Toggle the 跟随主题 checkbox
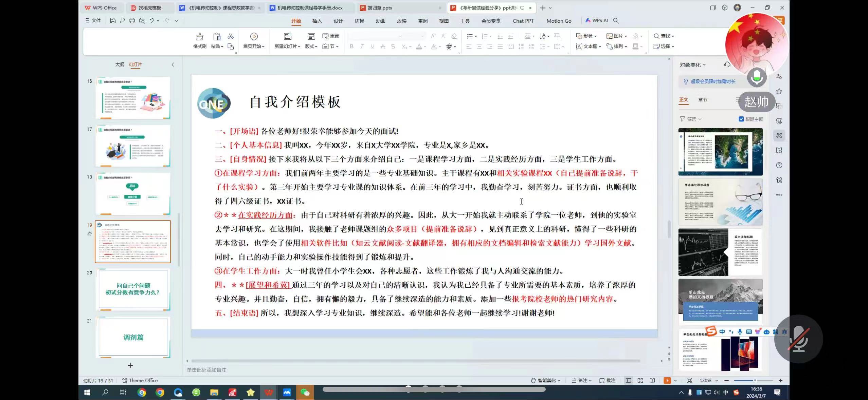The height and width of the screenshot is (400, 868). (741, 119)
